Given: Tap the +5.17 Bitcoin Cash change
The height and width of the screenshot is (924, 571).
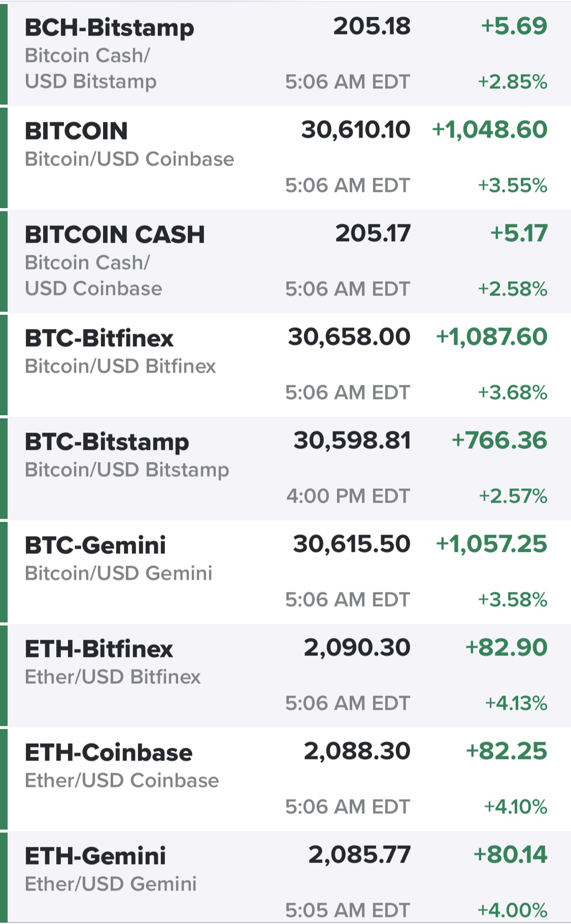Looking at the screenshot, I should [519, 234].
